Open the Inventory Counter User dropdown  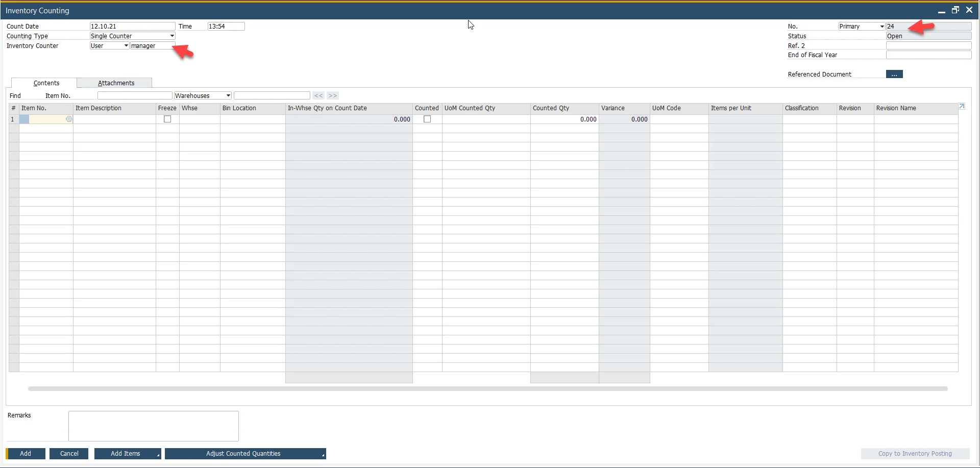(126, 46)
